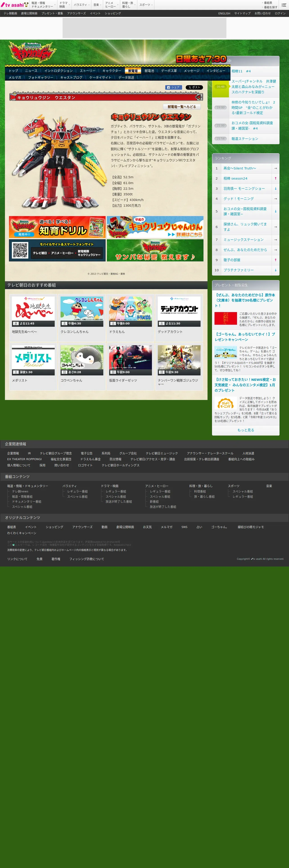Open the データ放送 tab

[126, 78]
